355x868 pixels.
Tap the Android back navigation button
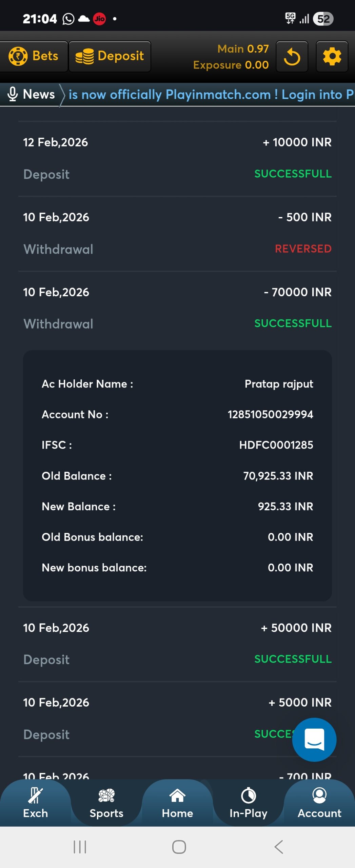[278, 847]
